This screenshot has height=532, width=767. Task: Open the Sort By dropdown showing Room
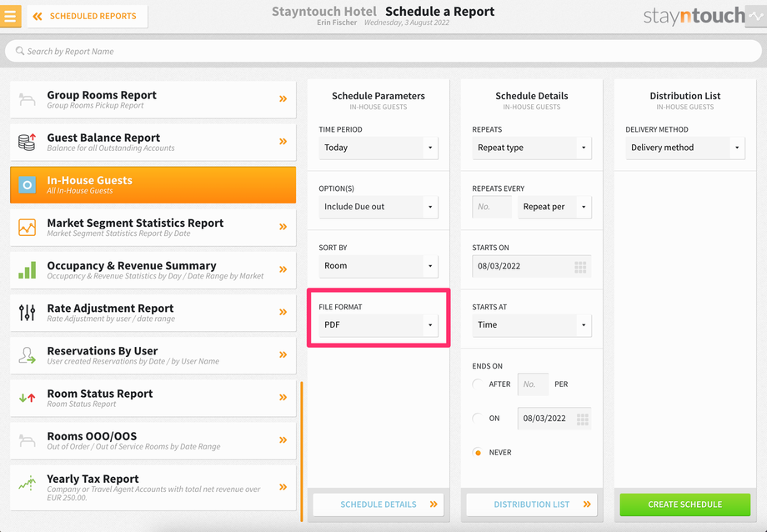click(x=378, y=266)
